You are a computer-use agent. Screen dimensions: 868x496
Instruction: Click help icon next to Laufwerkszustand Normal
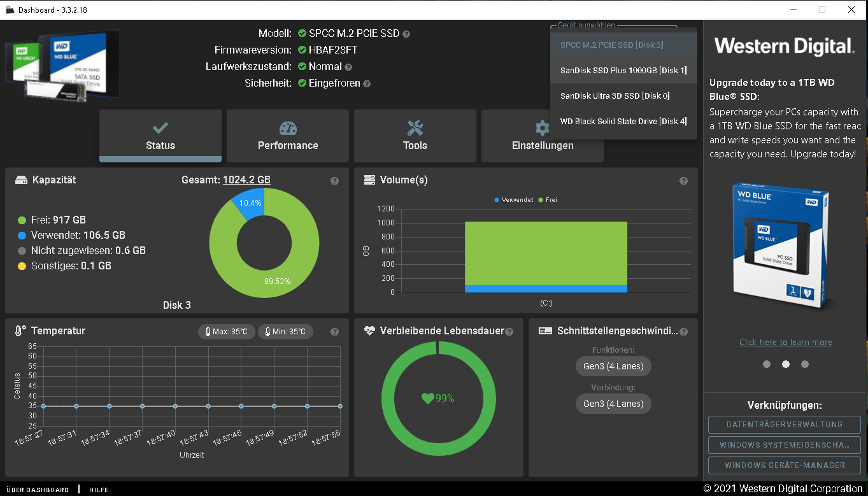(348, 67)
